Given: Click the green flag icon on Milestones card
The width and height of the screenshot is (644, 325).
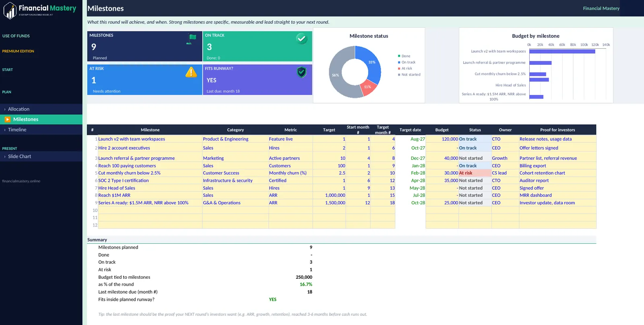Looking at the screenshot, I should click(x=192, y=39).
